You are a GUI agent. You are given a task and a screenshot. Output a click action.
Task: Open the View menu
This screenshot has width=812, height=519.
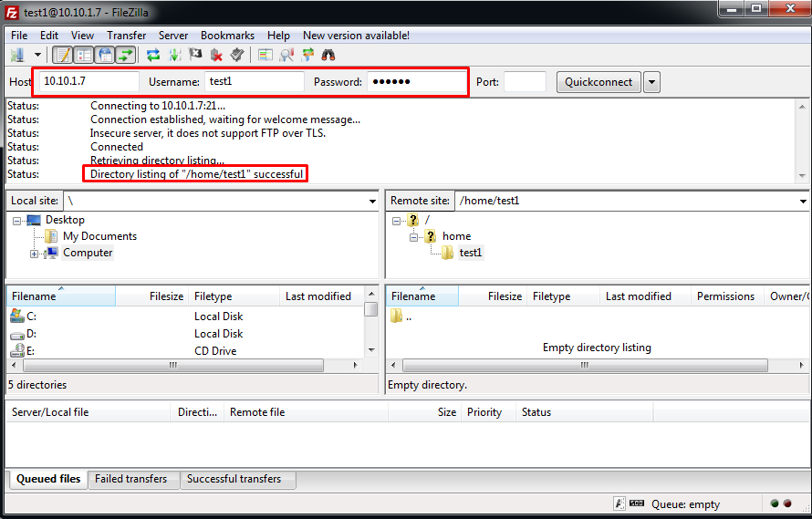point(82,36)
